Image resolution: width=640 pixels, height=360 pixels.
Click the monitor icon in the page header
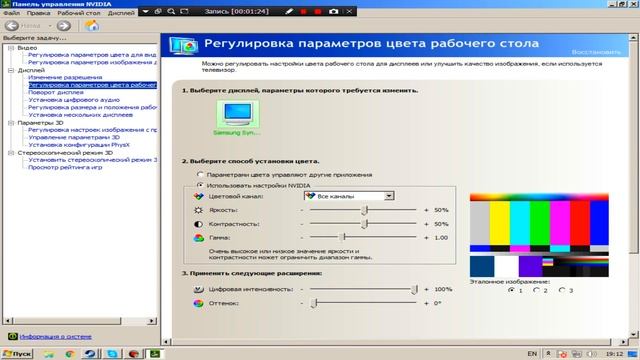184,46
